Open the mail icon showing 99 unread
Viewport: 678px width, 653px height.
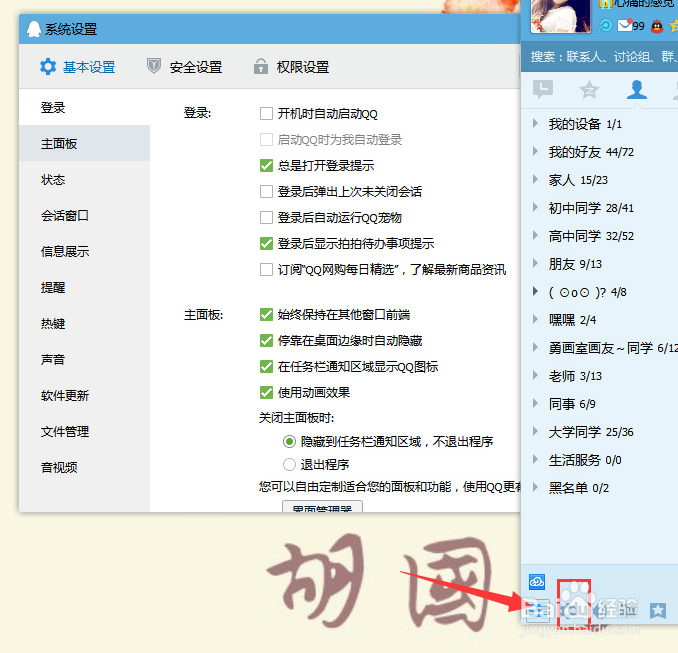625,26
